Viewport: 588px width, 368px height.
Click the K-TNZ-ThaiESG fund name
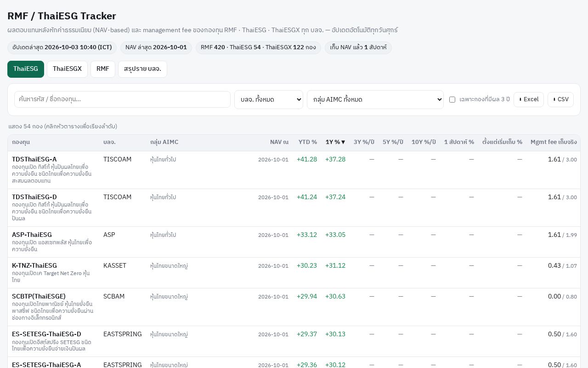[x=34, y=265]
